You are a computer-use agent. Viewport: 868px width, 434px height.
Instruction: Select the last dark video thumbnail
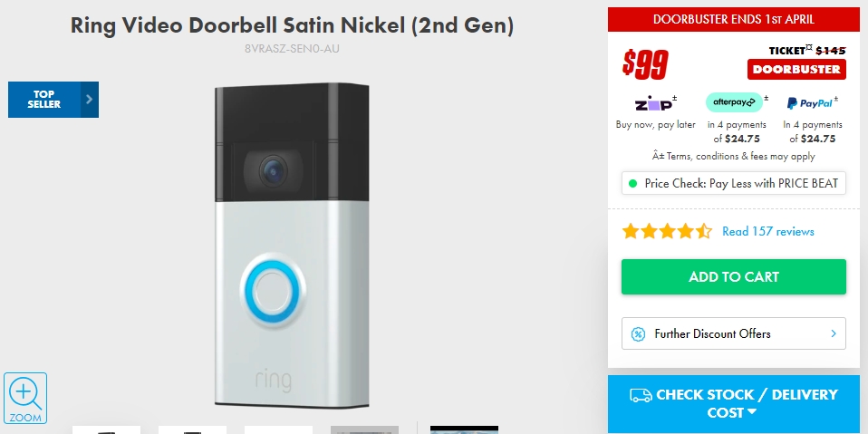(464, 429)
